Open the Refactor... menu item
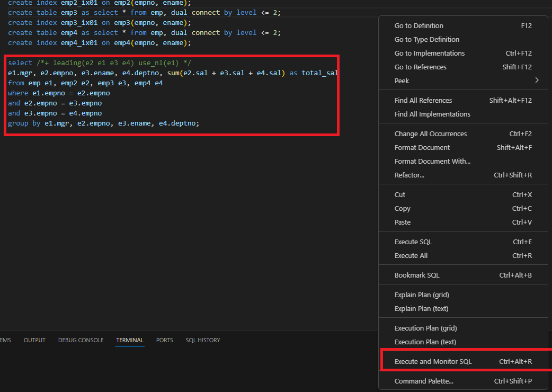Viewport: 552px width, 392px height. click(x=463, y=175)
